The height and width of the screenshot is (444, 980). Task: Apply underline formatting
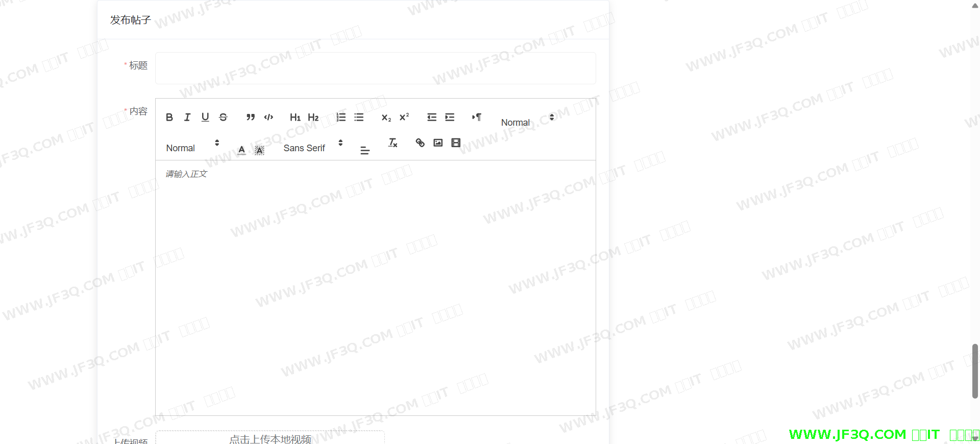[x=205, y=118]
